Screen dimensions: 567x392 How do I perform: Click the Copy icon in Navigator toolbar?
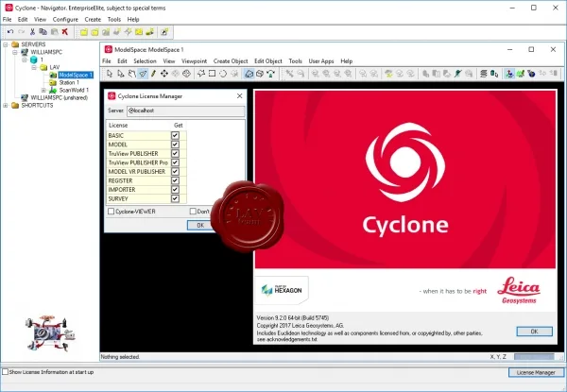[43, 32]
